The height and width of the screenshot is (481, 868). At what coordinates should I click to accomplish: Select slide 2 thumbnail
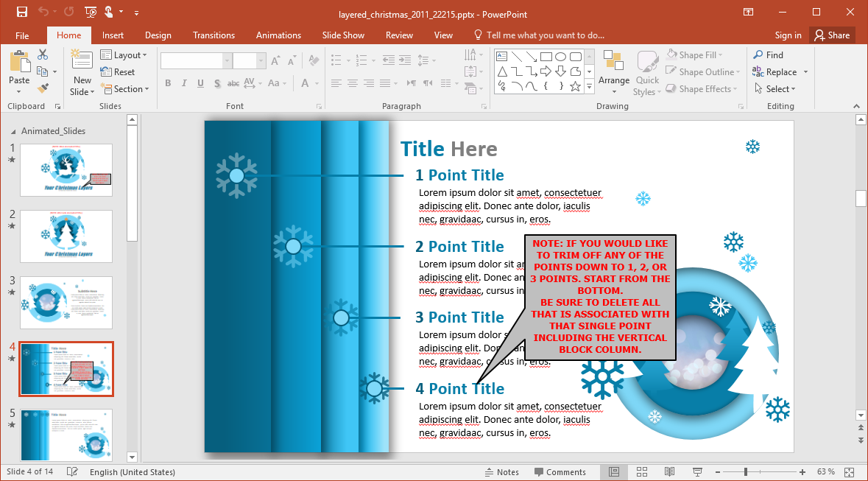click(66, 236)
